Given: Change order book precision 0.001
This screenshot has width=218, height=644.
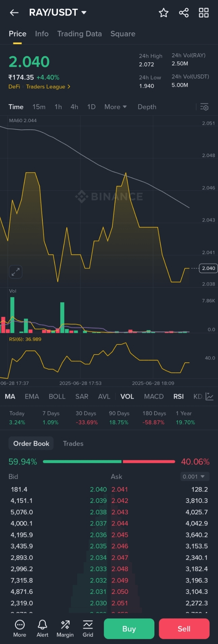Looking at the screenshot, I should (x=195, y=477).
